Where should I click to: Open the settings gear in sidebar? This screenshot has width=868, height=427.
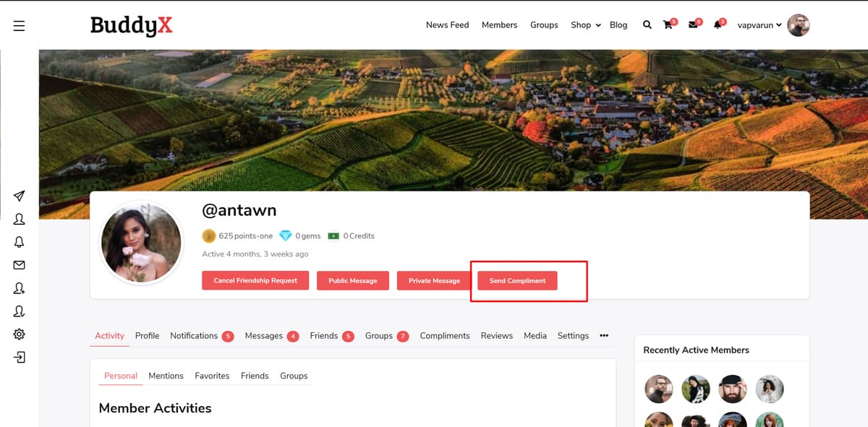point(20,335)
